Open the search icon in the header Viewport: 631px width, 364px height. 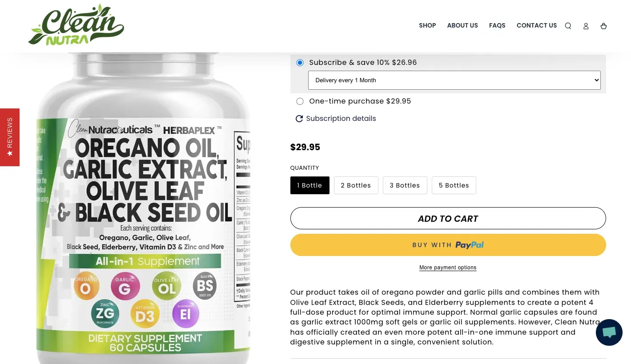tap(568, 26)
